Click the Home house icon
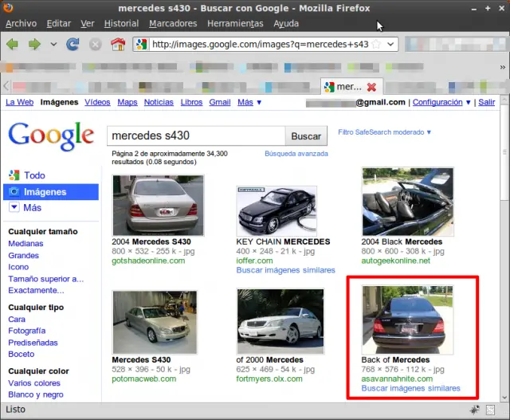510x420 pixels. click(118, 45)
